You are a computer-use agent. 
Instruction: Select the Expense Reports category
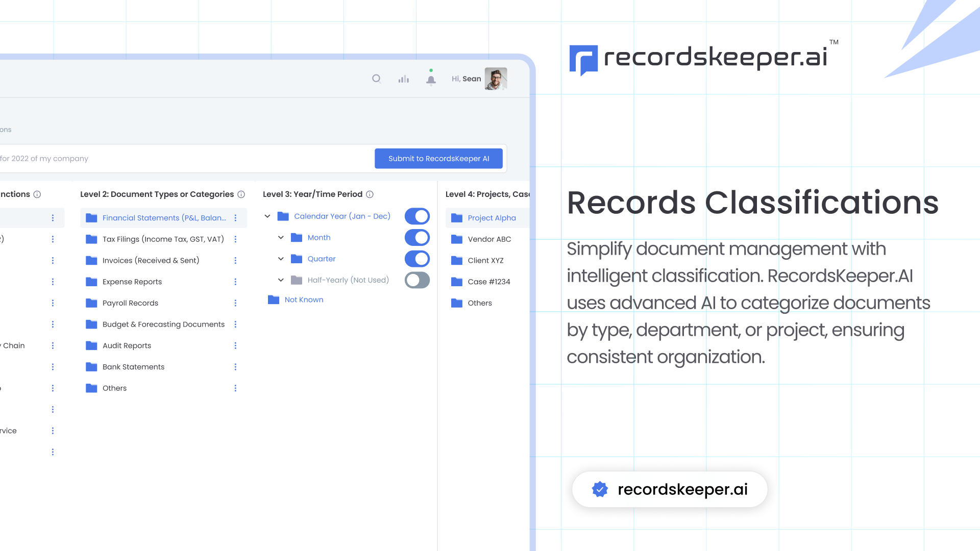click(x=132, y=282)
